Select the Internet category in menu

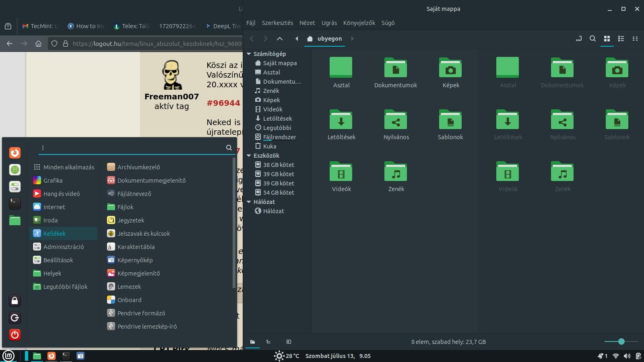click(x=63, y=207)
